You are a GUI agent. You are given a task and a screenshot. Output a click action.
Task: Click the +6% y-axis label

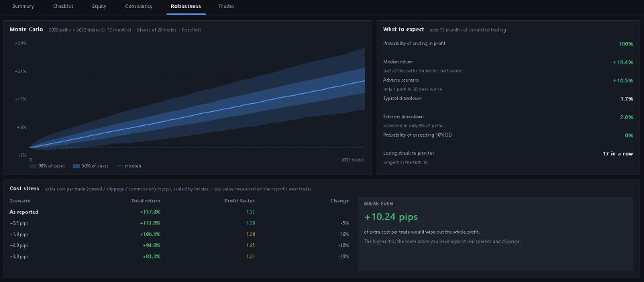(x=21, y=127)
